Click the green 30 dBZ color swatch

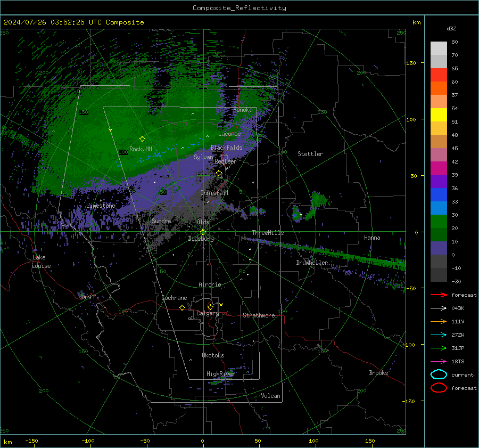click(439, 222)
